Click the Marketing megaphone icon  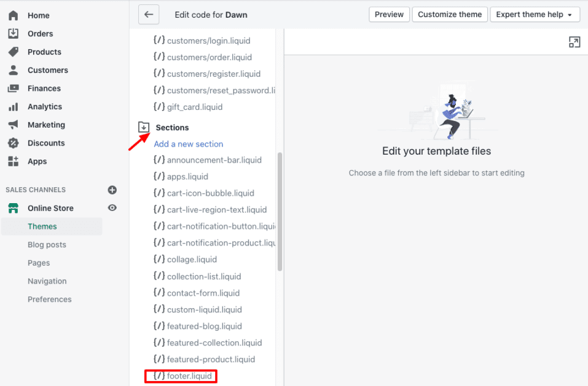13,125
